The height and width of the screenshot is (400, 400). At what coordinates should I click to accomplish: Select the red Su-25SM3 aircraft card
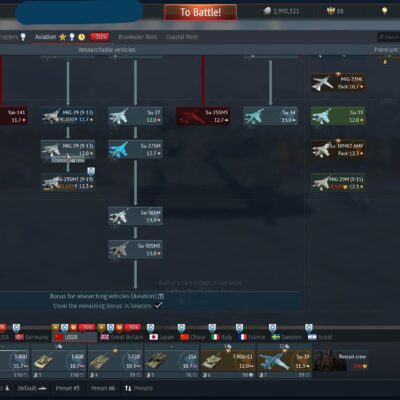click(203, 116)
